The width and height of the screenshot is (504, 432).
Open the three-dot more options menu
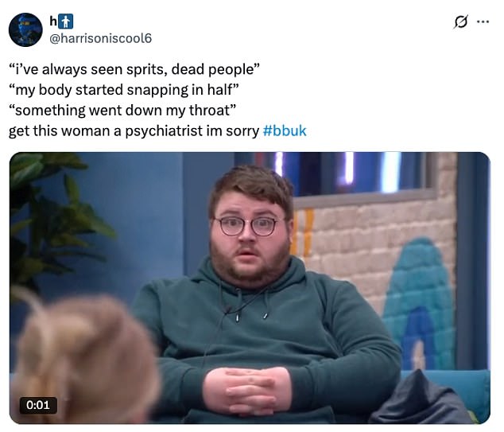tap(483, 21)
